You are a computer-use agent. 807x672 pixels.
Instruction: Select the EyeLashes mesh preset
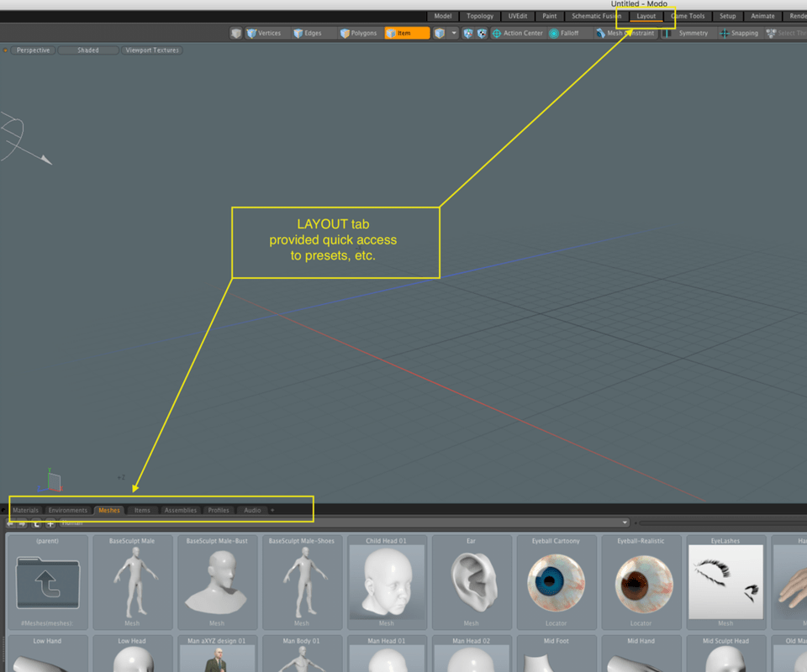coord(725,582)
